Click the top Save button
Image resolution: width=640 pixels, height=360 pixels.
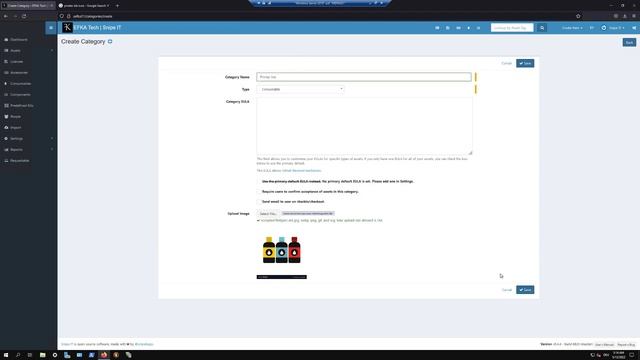[x=525, y=63]
